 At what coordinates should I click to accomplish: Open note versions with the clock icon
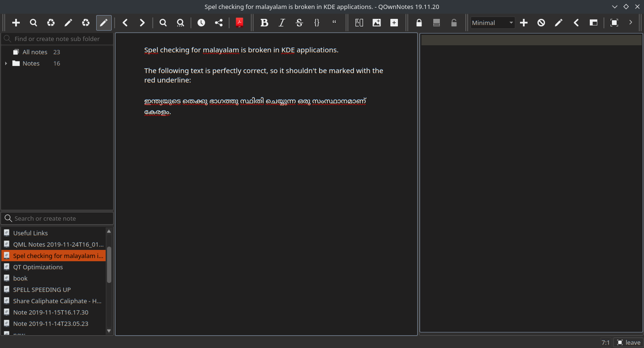coord(201,23)
